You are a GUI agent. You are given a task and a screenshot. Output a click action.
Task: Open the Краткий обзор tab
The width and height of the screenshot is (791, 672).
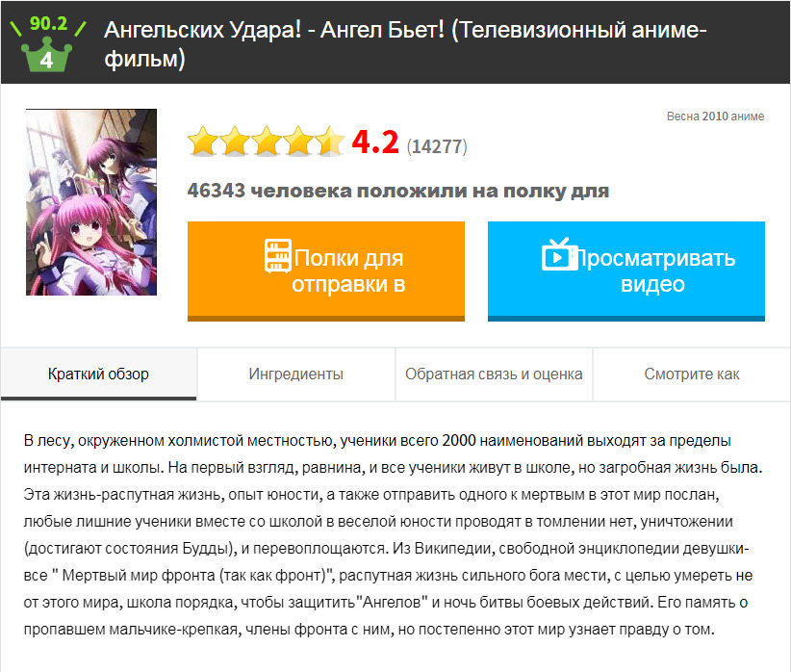(x=98, y=375)
